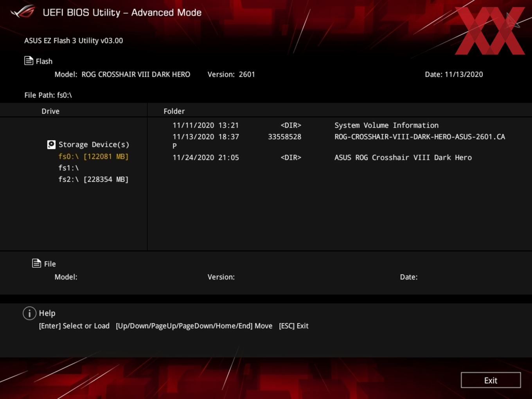Image resolution: width=532 pixels, height=399 pixels.
Task: Click the File section Date: label
Action: [409, 277]
